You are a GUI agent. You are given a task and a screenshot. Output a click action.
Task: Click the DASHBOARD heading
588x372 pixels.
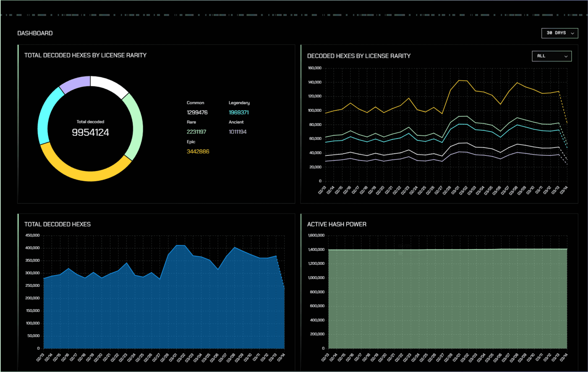click(35, 33)
